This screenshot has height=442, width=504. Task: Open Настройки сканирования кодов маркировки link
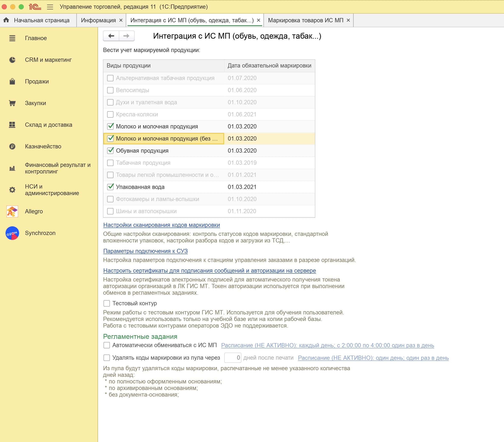(161, 225)
